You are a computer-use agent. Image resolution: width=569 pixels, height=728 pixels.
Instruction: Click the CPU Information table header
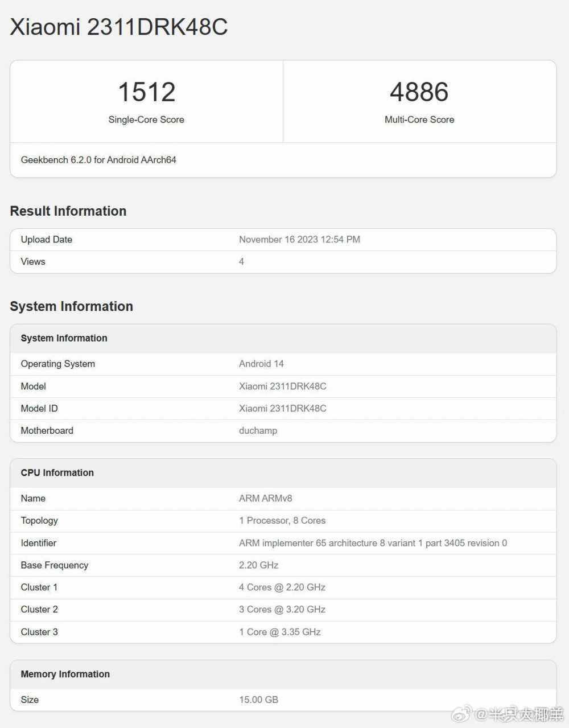coord(57,473)
